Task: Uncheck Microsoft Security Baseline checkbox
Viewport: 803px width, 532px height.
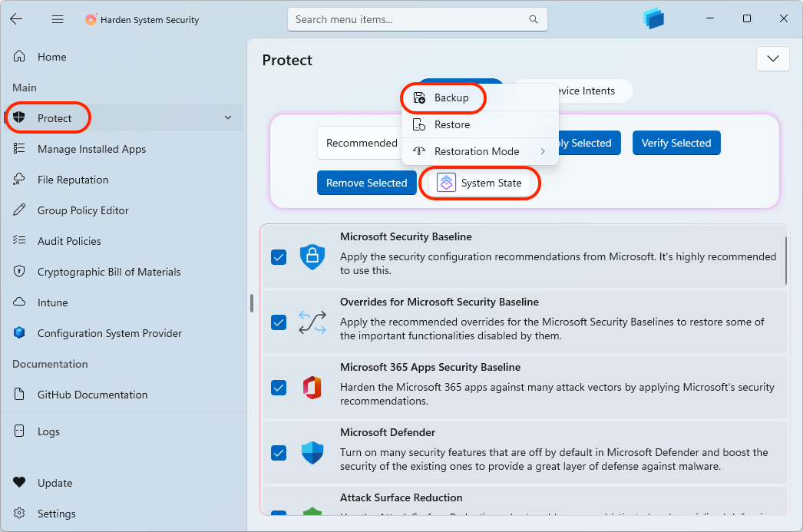Action: (x=279, y=257)
